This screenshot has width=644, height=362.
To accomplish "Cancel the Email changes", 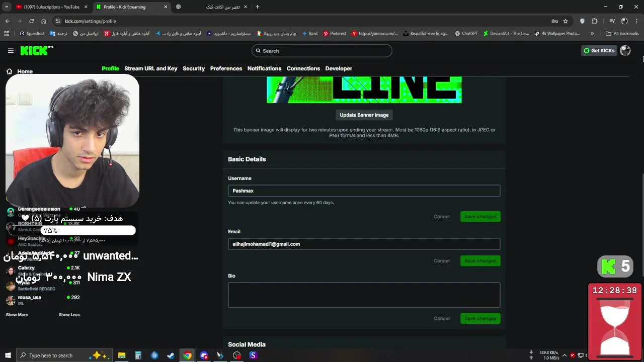I will [442, 261].
